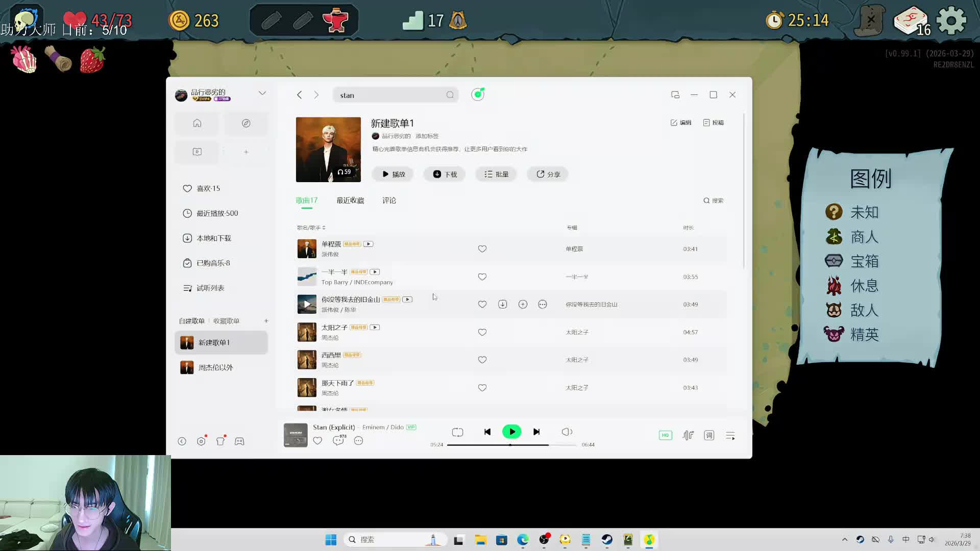Expand the user account dropdown chevron
Image resolution: width=980 pixels, height=551 pixels.
(x=262, y=93)
